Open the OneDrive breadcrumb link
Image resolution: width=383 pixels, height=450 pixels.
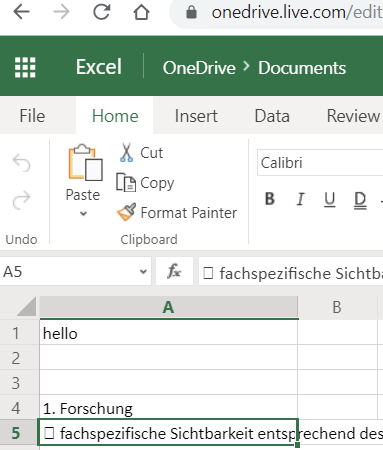point(199,68)
